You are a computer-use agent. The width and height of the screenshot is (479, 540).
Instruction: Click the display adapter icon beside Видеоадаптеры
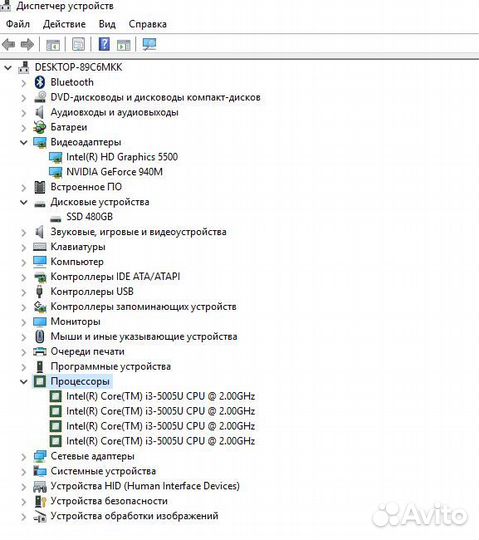tap(40, 142)
